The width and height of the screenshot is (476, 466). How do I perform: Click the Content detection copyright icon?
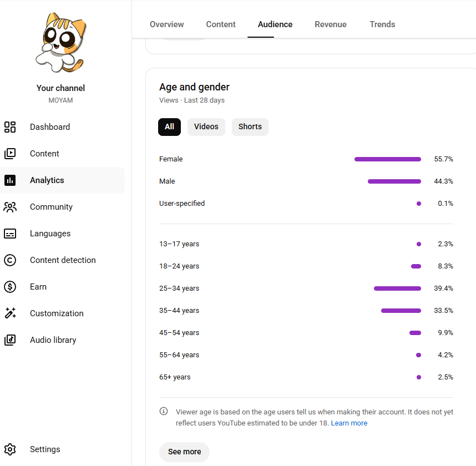(x=10, y=260)
